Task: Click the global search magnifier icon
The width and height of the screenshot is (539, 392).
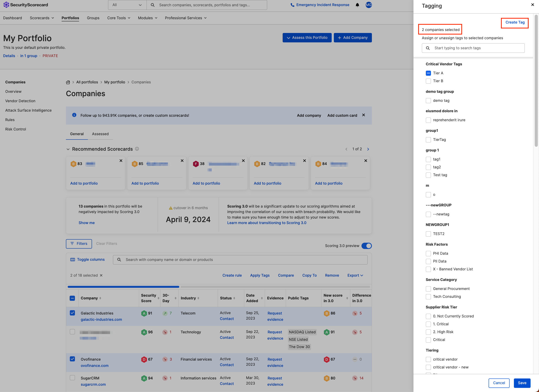Action: point(153,5)
